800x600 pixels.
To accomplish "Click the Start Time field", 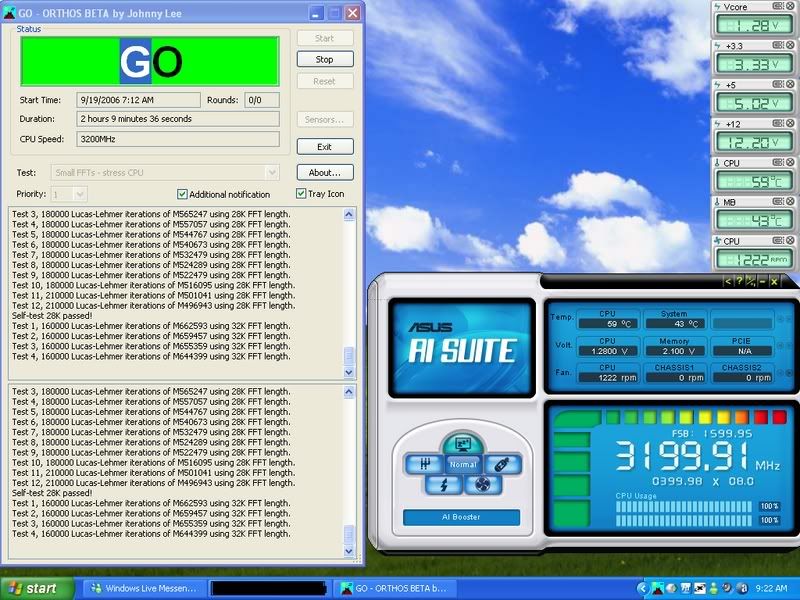I will (138, 100).
